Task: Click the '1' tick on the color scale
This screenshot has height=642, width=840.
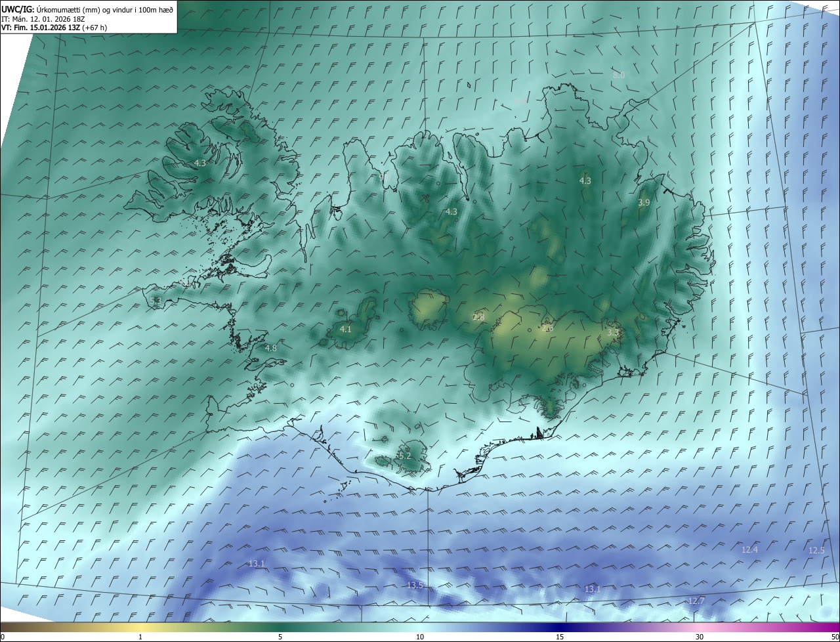Action: 140,637
